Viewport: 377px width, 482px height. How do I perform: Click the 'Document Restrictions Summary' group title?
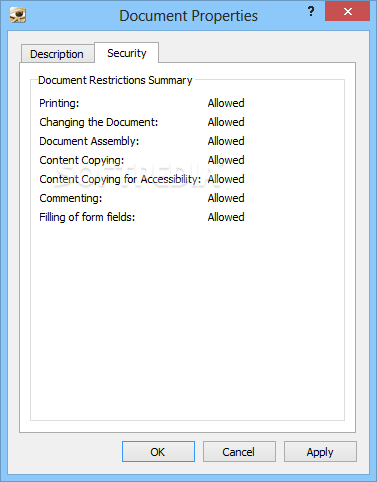[115, 80]
